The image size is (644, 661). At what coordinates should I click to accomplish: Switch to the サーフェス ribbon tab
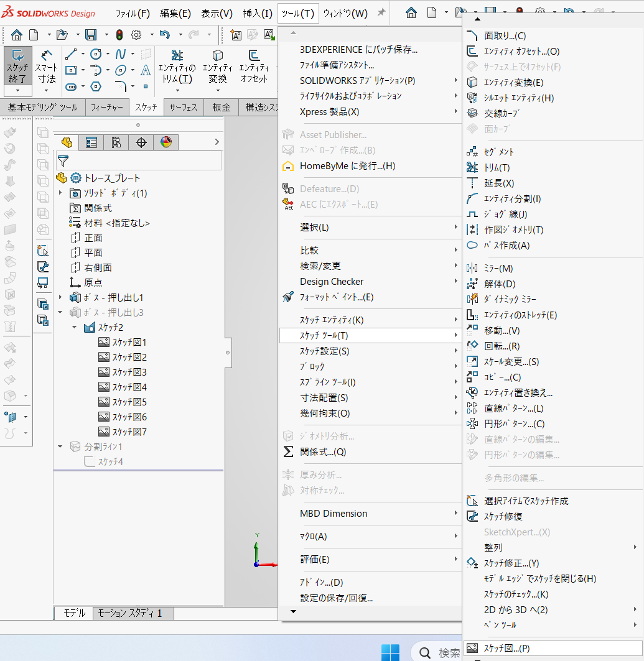[x=183, y=108]
